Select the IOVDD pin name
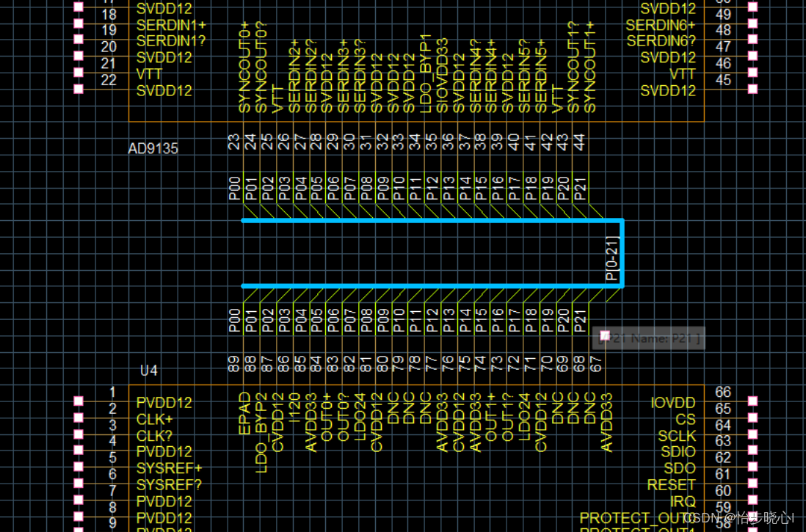Image resolution: width=806 pixels, height=532 pixels. point(672,403)
